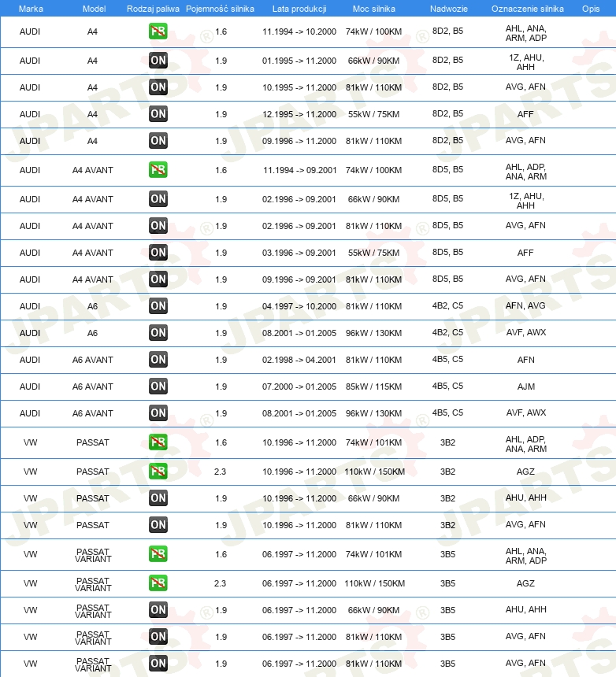Viewport: 616px width, 677px height.
Task: Click the diesel icon for A6 4B2 08.2001 row
Action: 158,333
